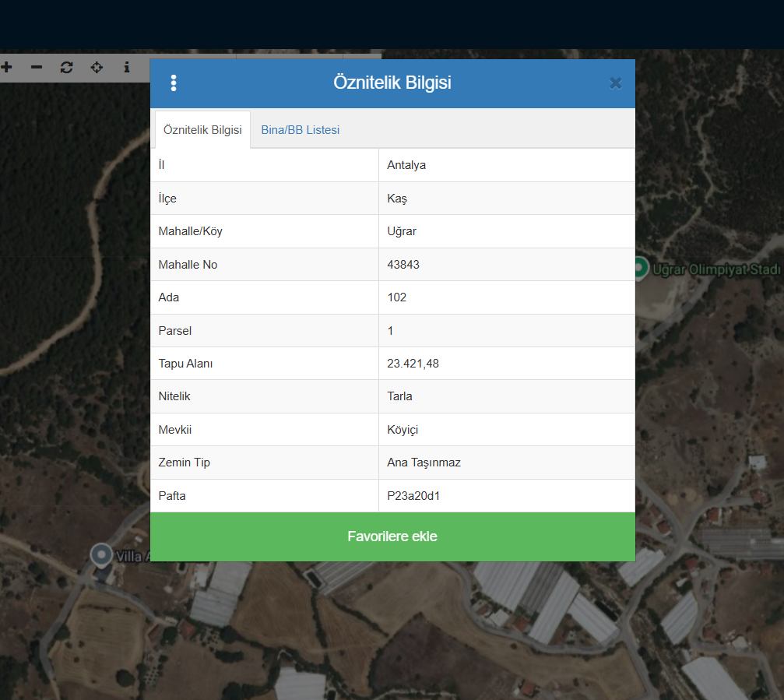Click the Pafta row label
Screen dimensions: 784x700
click(172, 496)
